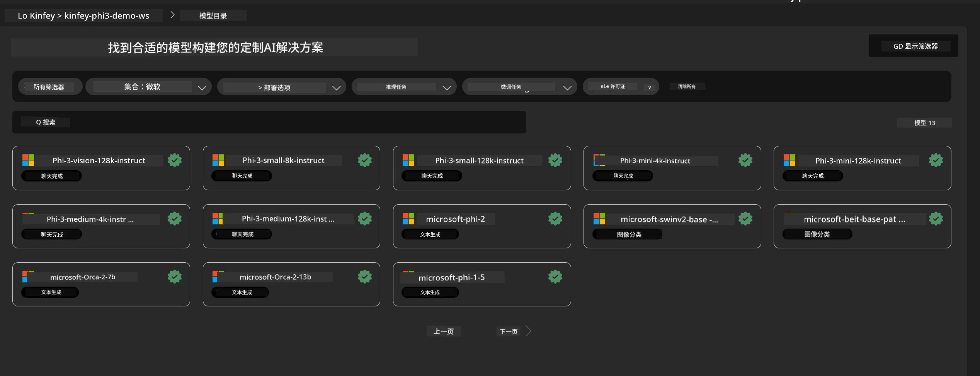The image size is (980, 376).
Task: Click 文本生成 tag on microsoft-Orca-2-7b
Action: click(50, 292)
